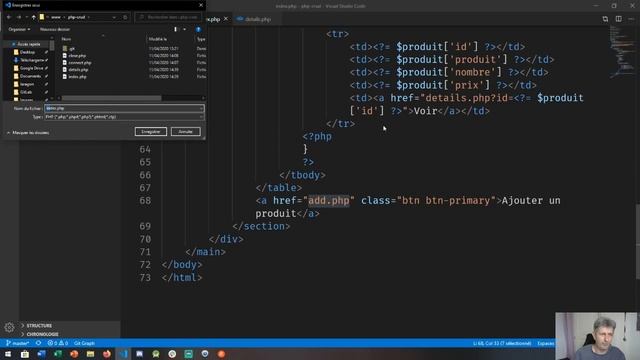Select the Desktop folder in navigation pane
640x360 pixels.
(x=27, y=52)
